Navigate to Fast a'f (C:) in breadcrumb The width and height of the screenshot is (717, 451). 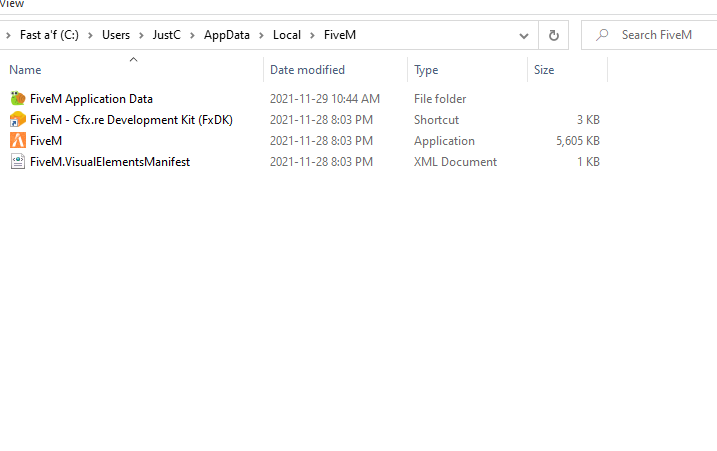49,35
